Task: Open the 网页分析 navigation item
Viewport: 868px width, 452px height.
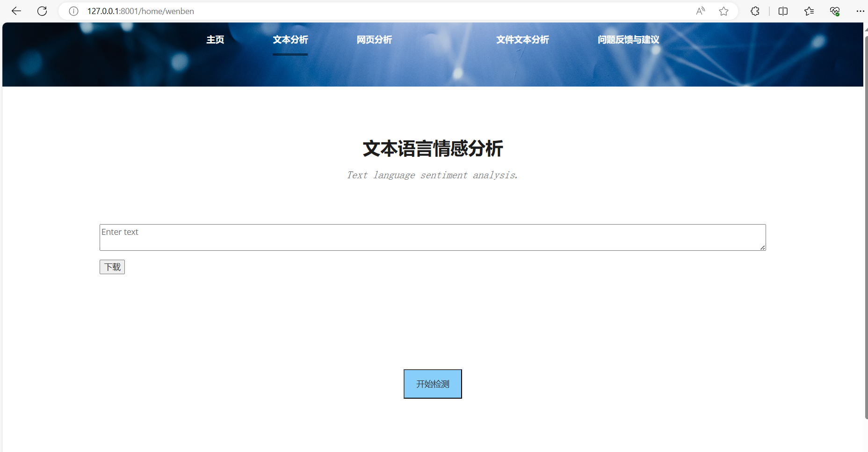Action: pos(374,40)
